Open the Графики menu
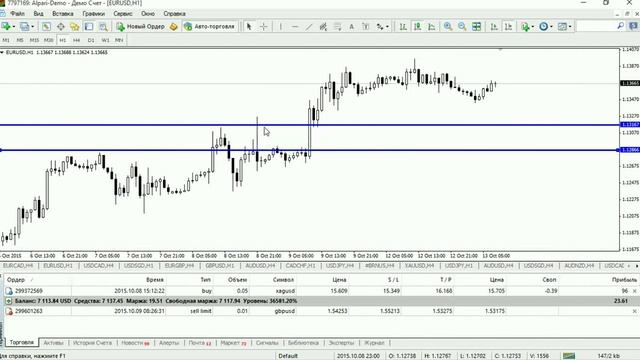The image size is (640, 360). coord(93,13)
